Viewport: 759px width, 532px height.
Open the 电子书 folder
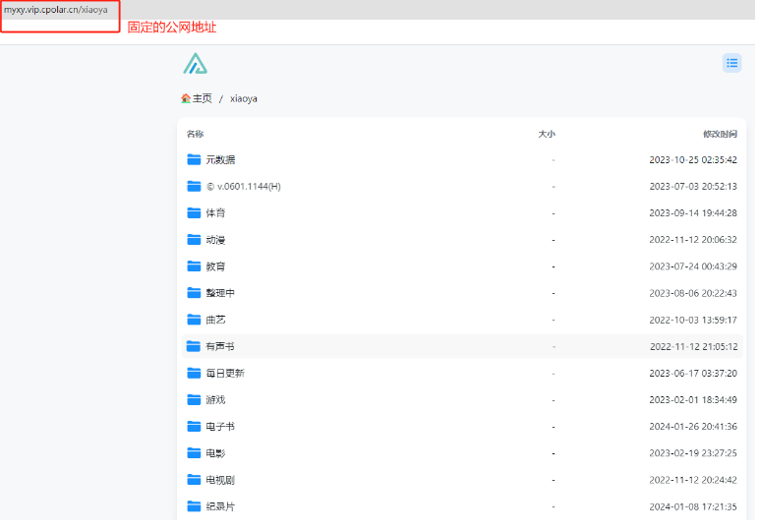tap(220, 426)
